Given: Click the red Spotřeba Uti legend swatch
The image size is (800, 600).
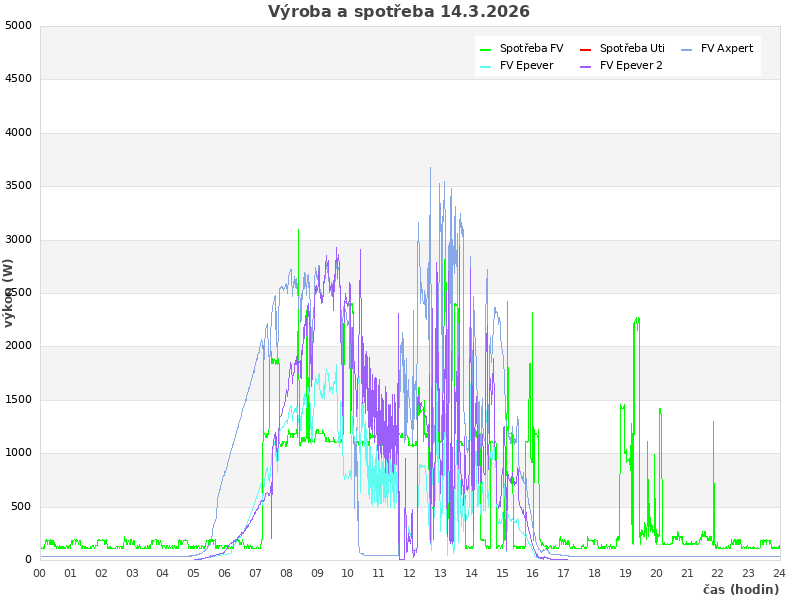Looking at the screenshot, I should pyautogui.click(x=586, y=49).
